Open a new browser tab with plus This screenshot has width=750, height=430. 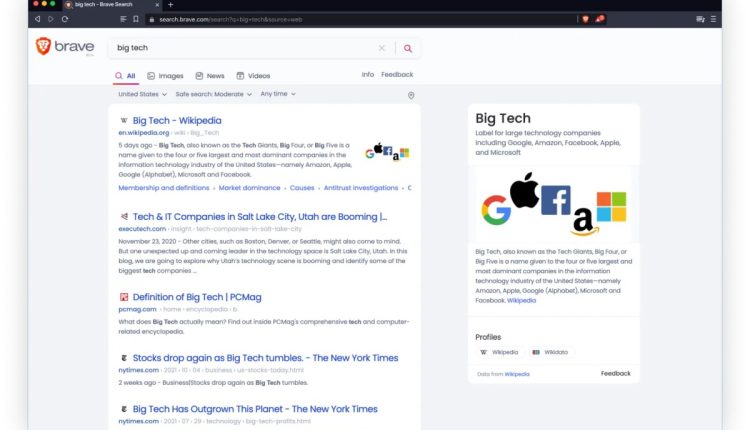point(171,5)
